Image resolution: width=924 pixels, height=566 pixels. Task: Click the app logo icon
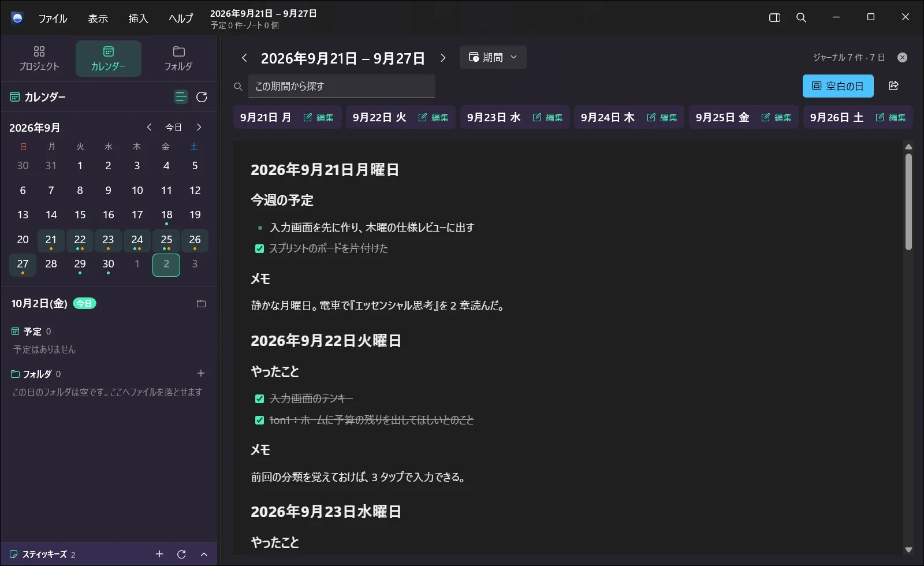[17, 18]
